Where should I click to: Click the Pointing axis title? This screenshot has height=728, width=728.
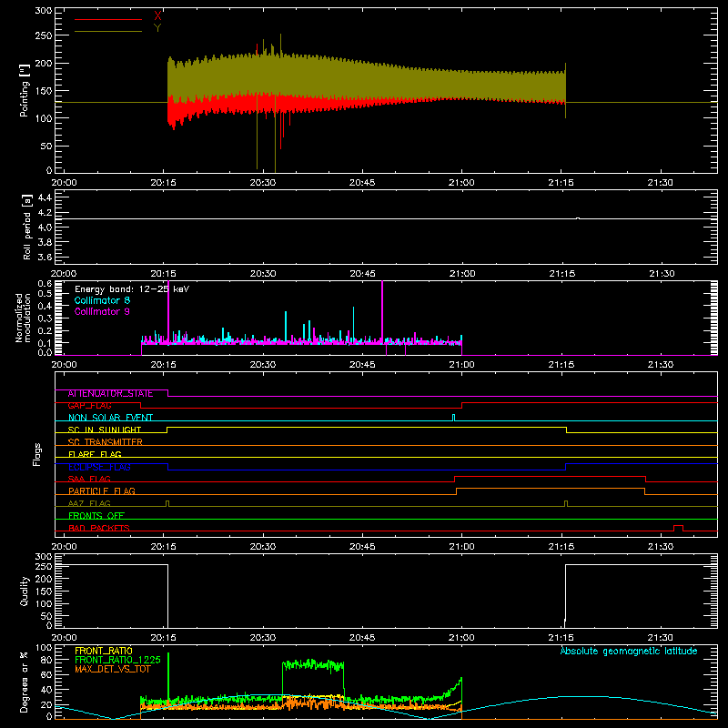click(25, 90)
